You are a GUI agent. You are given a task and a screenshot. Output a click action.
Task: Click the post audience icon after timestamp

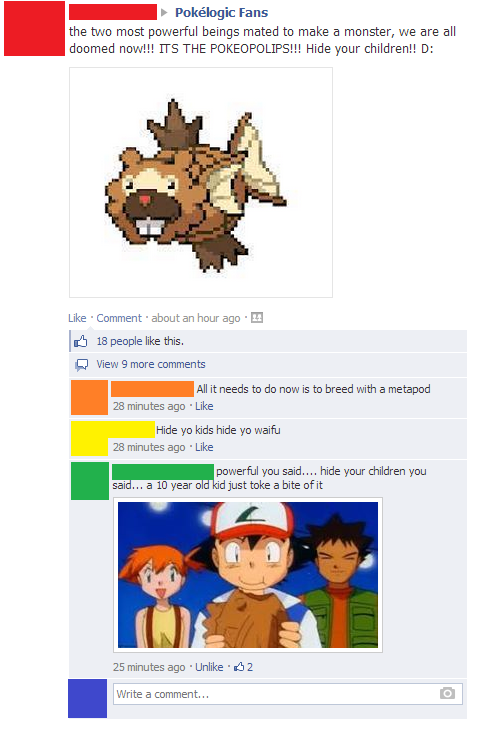tap(257, 318)
